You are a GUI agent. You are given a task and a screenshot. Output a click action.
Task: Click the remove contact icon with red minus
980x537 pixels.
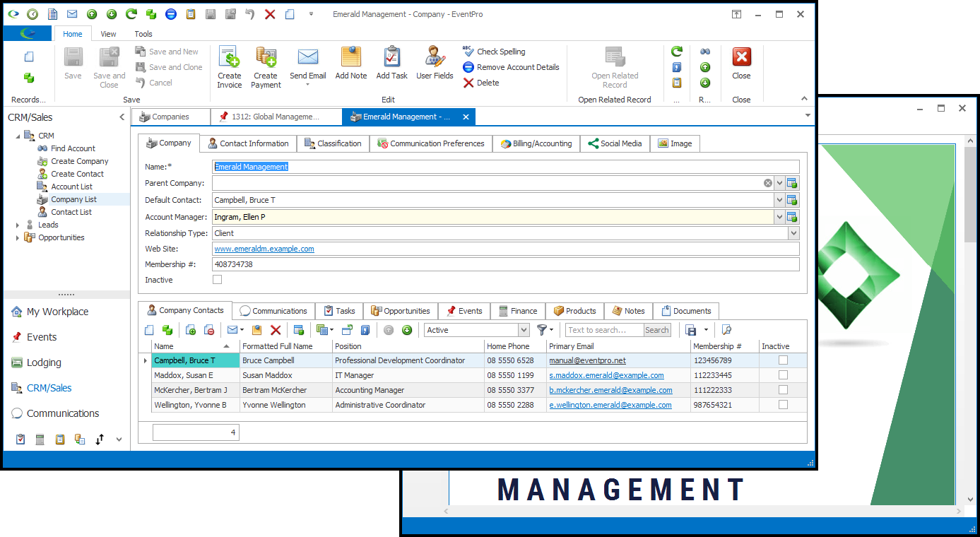(209, 330)
